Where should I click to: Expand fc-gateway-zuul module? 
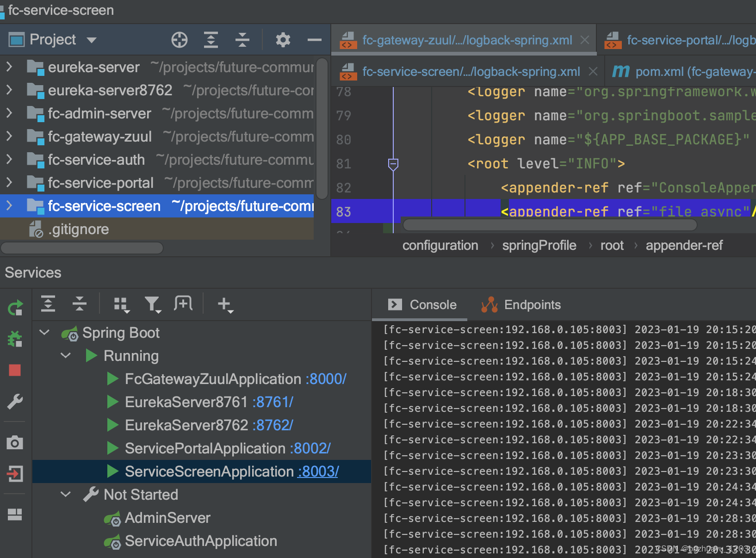9,136
